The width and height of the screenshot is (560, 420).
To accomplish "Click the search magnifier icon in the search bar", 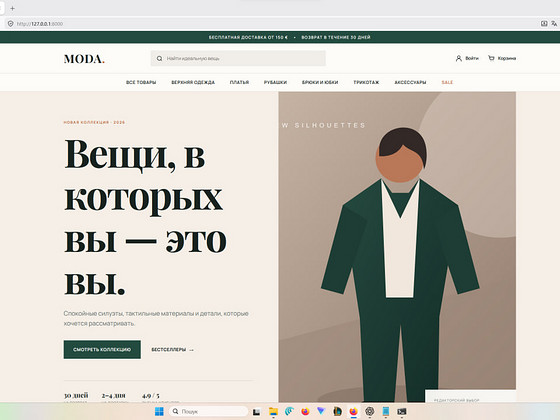I will pyautogui.click(x=159, y=59).
